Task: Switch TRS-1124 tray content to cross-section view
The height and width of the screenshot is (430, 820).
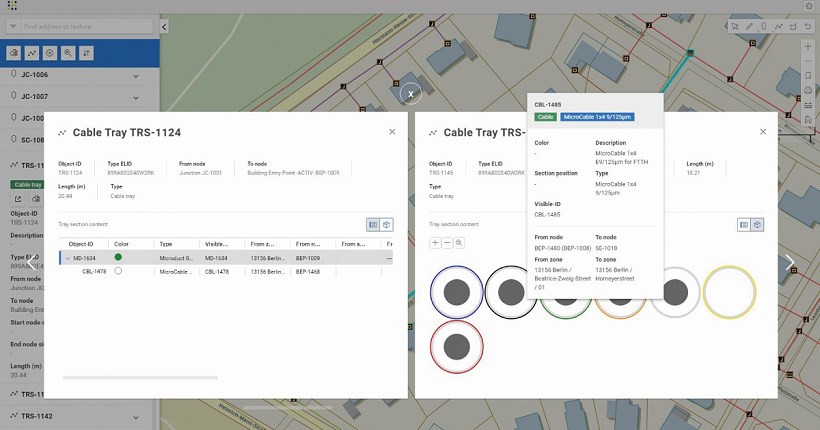Action: 386,225
